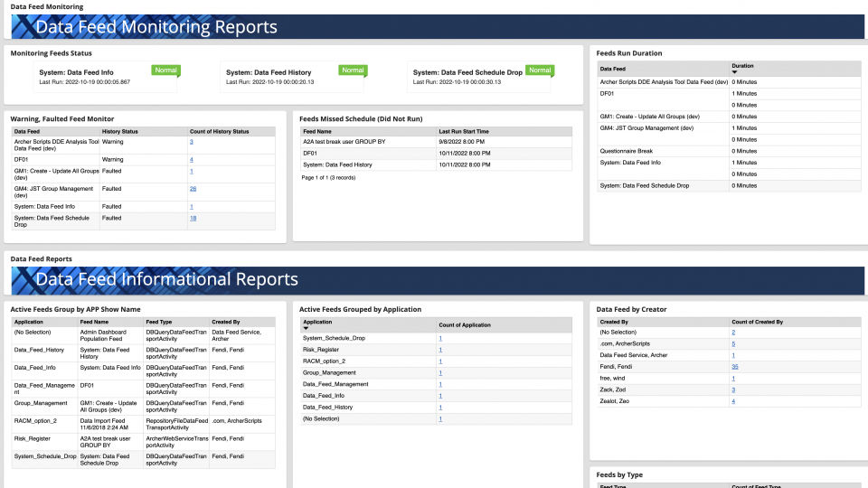Screen dimensions: 868x488
Task: Click GM4: JST Group Management in Feeds Run Duration
Action: point(646,128)
